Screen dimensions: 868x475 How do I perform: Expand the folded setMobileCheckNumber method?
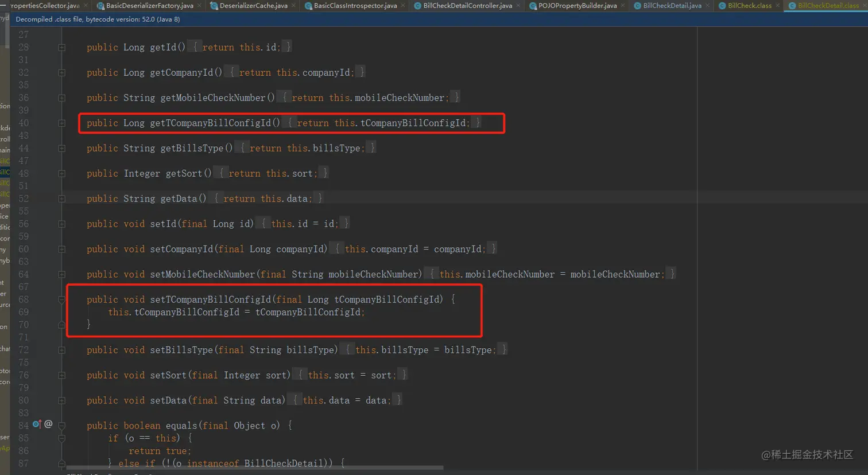pos(61,275)
